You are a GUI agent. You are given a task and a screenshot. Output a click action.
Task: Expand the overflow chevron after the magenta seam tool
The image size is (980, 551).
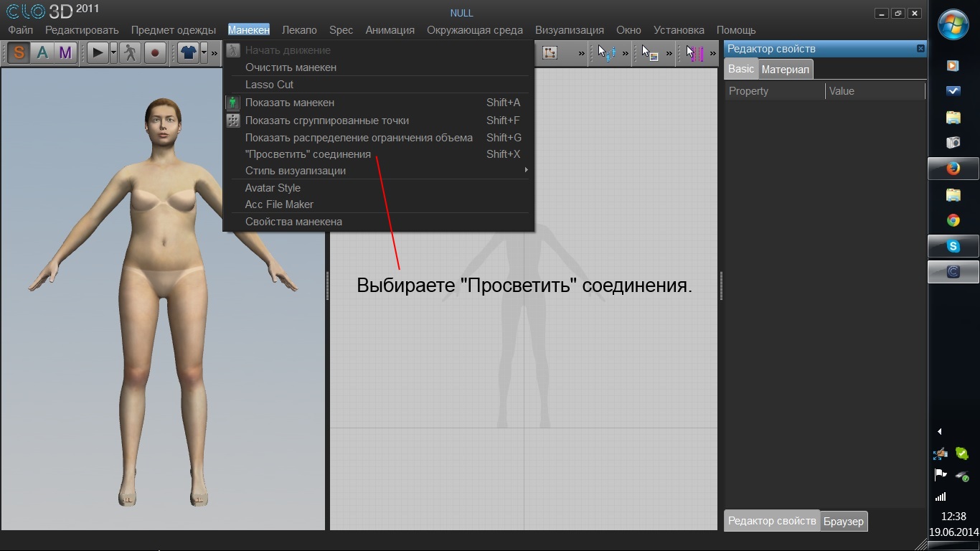point(713,53)
